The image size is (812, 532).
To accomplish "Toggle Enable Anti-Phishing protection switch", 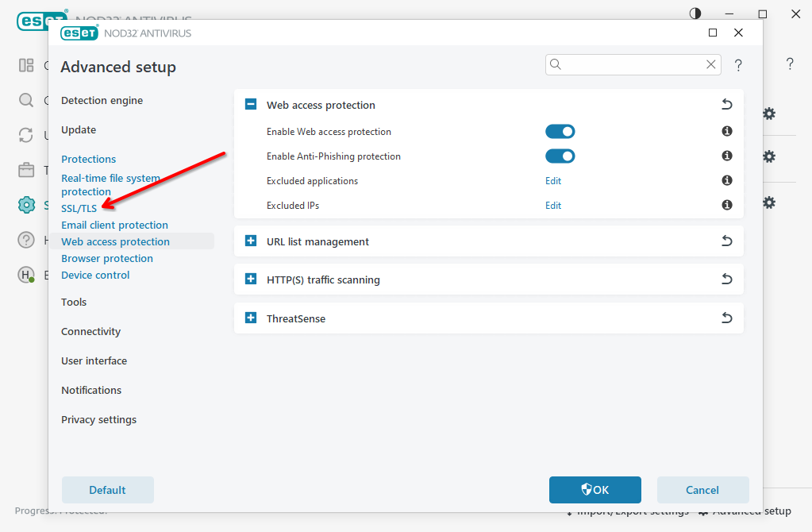I will coord(560,156).
